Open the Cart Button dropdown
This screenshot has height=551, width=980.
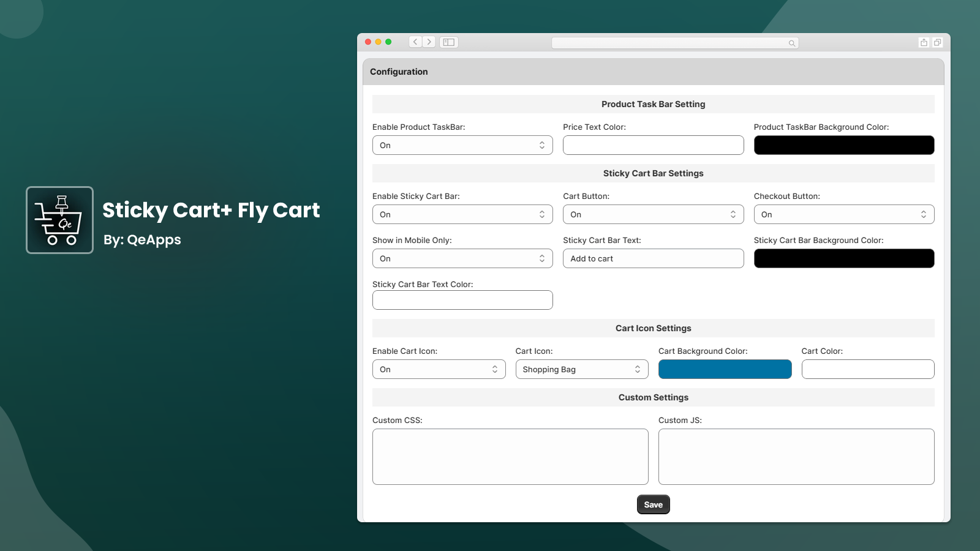tap(653, 214)
